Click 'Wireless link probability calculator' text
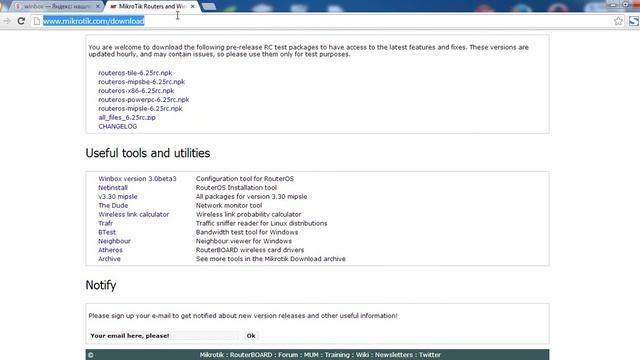Viewport: 640px width, 360px height. tap(249, 214)
